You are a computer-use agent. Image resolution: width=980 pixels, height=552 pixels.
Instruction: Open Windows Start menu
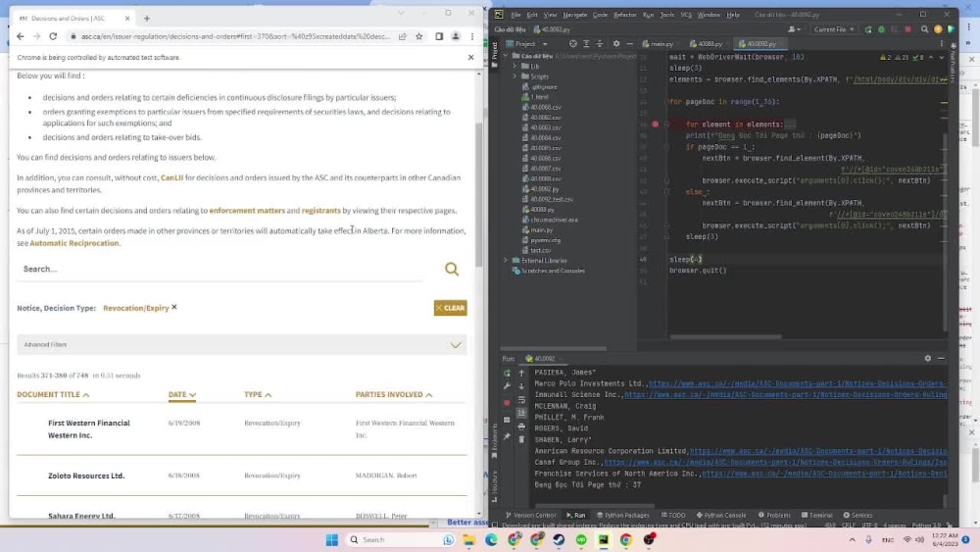point(332,539)
